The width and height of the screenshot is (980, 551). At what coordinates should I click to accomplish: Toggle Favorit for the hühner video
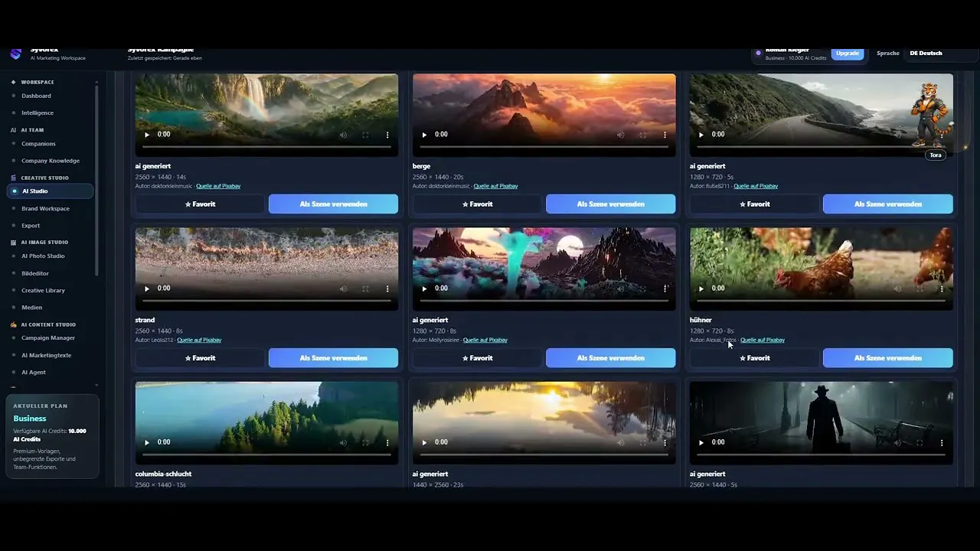[754, 358]
